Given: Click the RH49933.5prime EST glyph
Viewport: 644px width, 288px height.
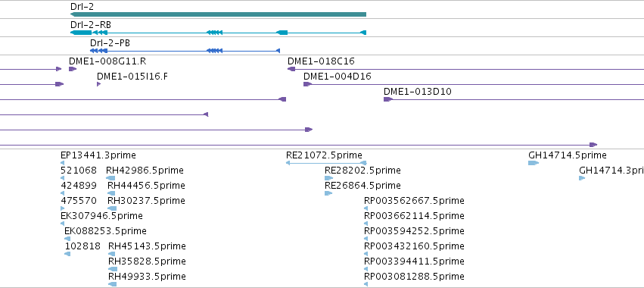Looking at the screenshot, I should pos(112,284).
